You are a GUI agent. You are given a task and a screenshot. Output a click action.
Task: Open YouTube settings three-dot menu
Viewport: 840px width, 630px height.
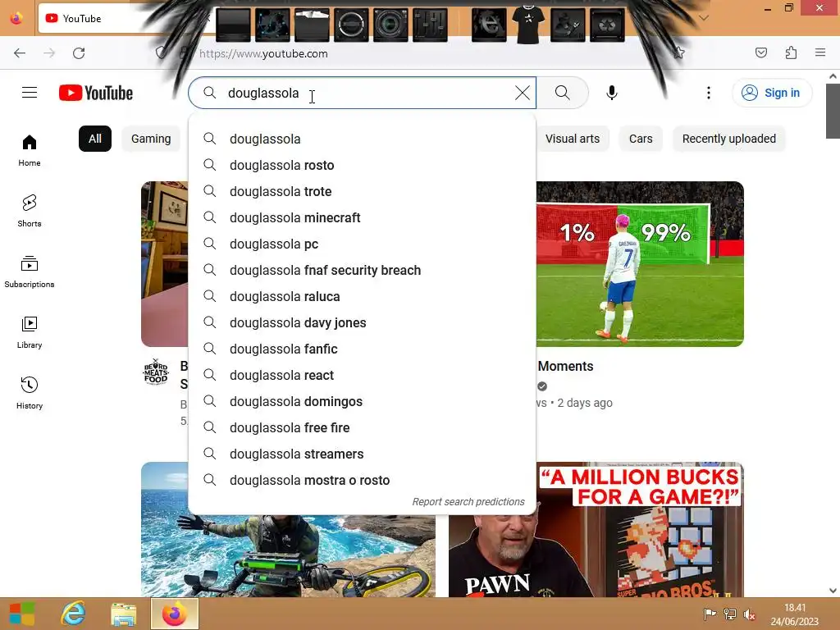click(x=709, y=93)
